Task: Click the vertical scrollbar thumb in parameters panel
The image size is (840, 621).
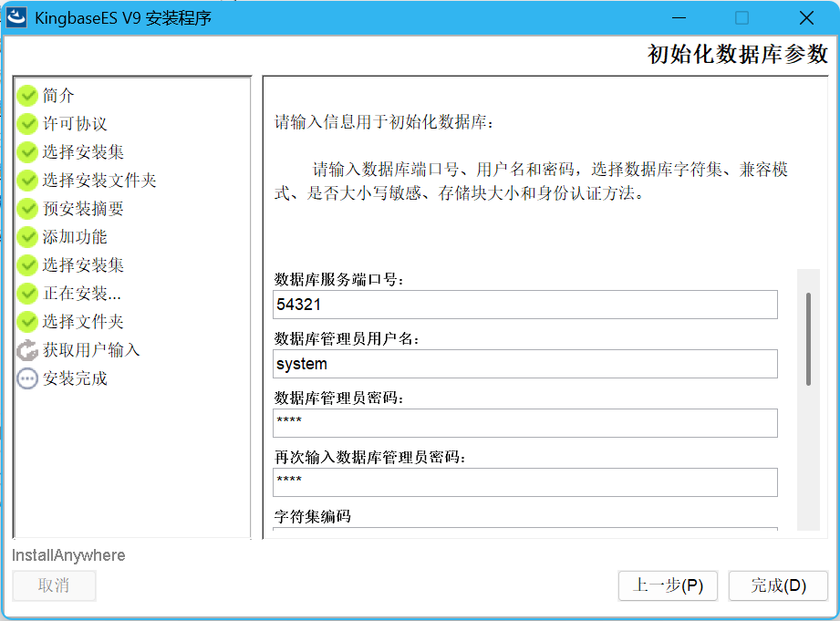Action: coord(808,339)
